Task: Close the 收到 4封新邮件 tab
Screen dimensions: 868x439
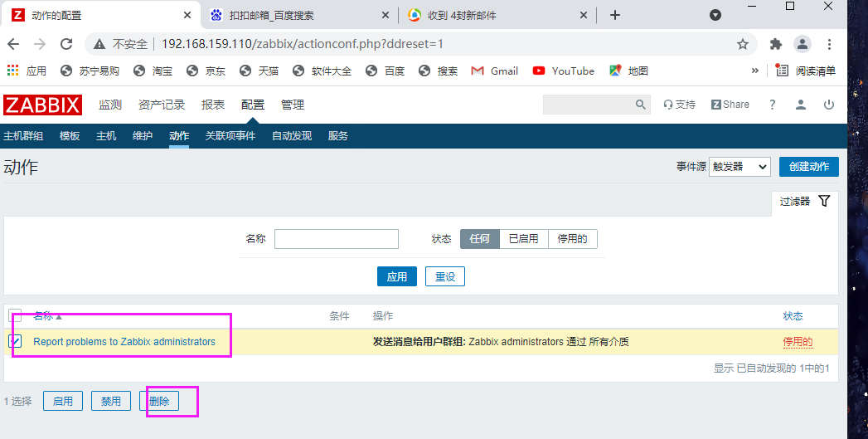Action: [x=584, y=16]
